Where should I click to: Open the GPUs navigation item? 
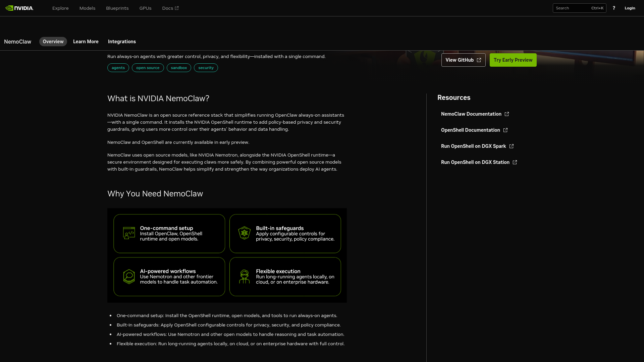pos(146,8)
